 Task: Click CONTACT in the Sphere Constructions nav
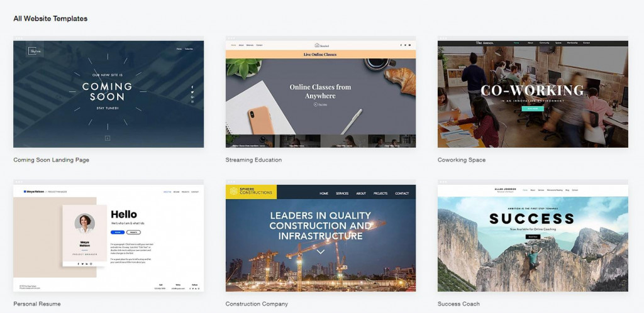click(402, 193)
